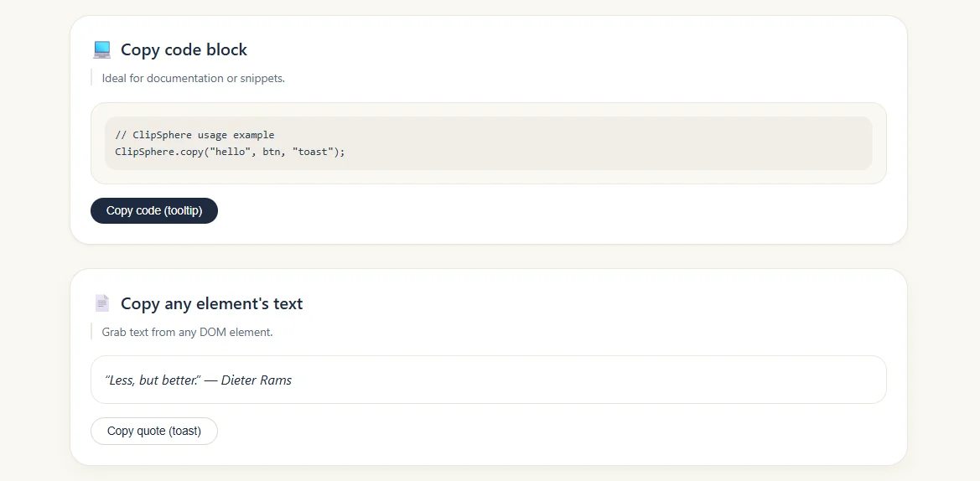Click the Copy quote (toast) button
The image size is (980, 481).
click(x=154, y=431)
